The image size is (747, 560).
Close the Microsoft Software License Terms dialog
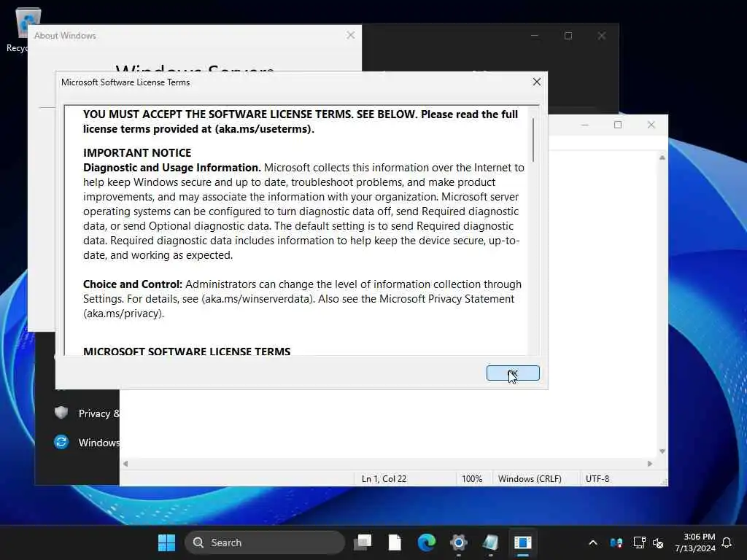(536, 82)
